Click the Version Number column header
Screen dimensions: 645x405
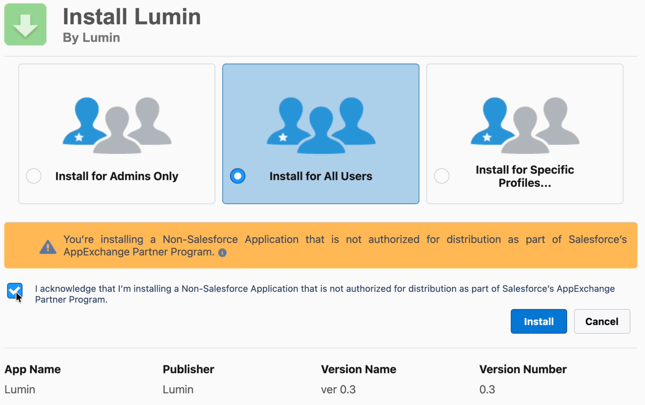click(x=523, y=369)
